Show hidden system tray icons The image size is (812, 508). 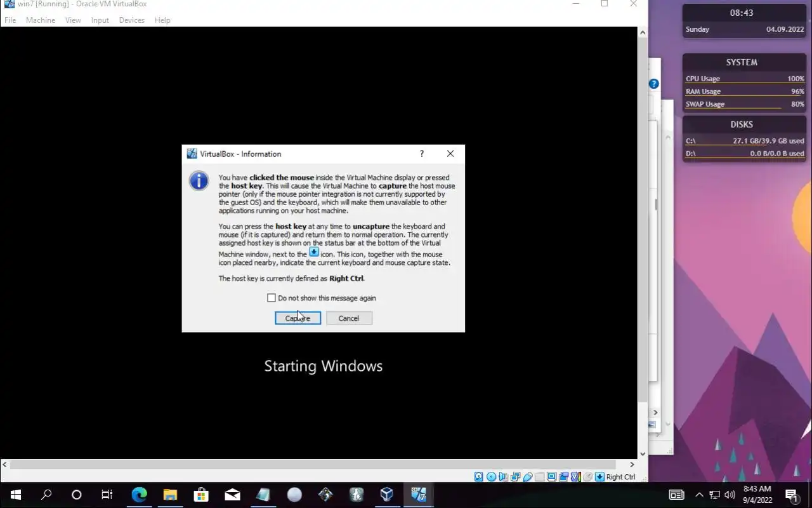click(x=699, y=495)
